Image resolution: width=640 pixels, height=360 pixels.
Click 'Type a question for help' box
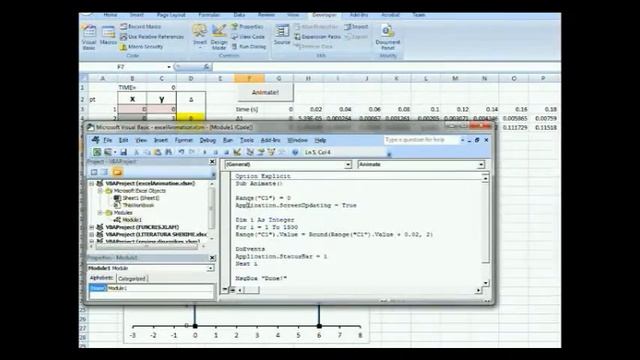click(x=421, y=140)
